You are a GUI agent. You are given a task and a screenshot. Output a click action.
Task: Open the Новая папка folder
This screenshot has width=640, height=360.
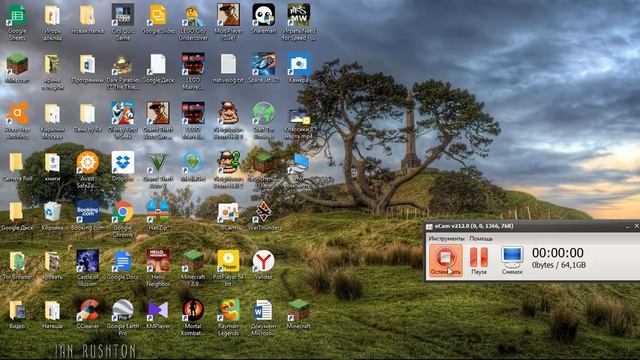87,19
